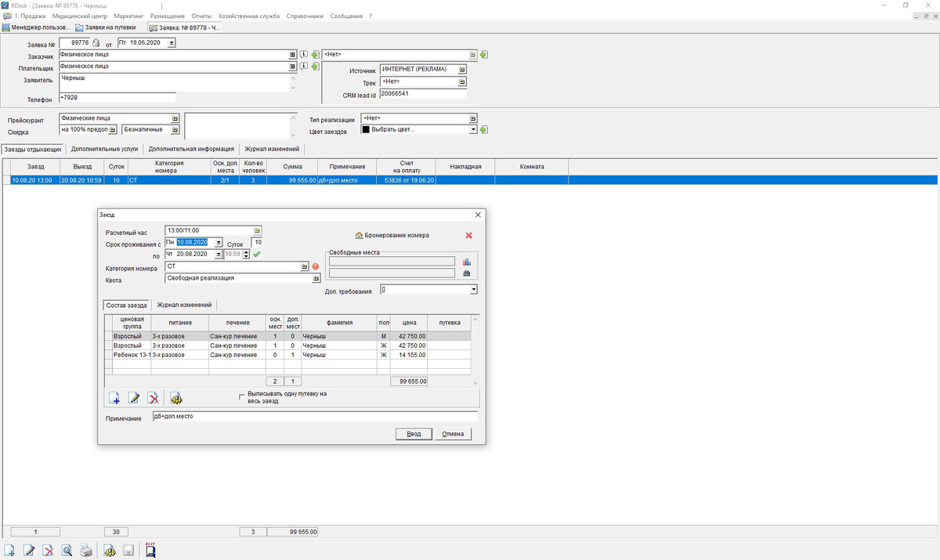Click the Ввод button
Screen dimensions: 940x560
click(414, 434)
